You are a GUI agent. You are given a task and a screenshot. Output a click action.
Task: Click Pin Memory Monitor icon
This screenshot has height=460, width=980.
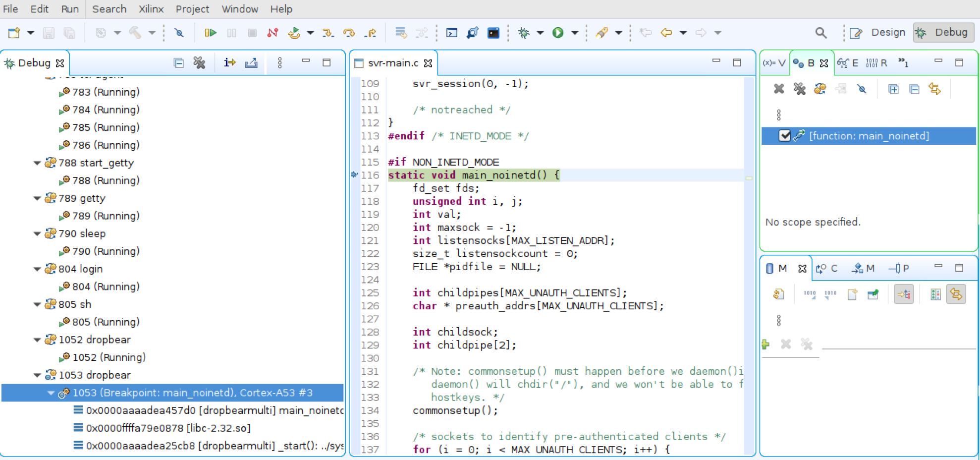pos(873,294)
